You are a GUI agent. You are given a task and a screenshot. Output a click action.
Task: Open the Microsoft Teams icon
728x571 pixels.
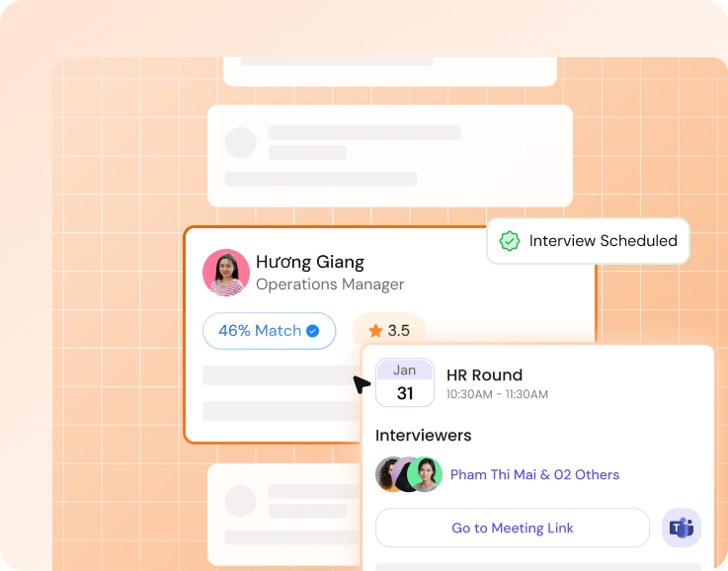(x=681, y=528)
